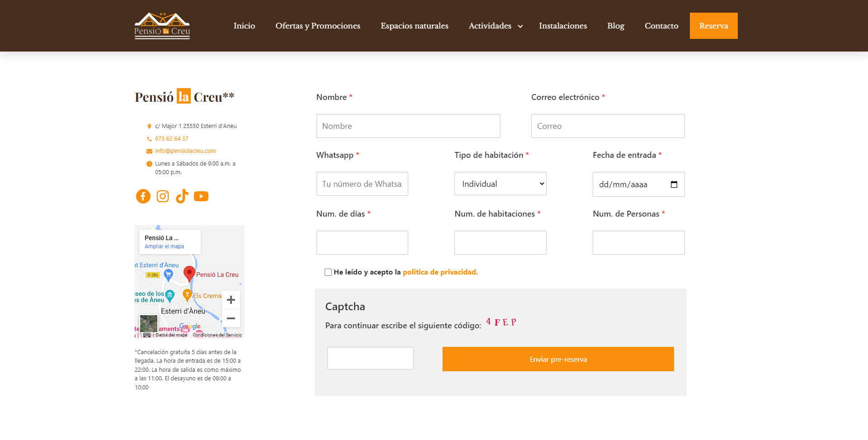Click Ampliar el mapa link
Screen dimensions: 868x440
[x=164, y=246]
